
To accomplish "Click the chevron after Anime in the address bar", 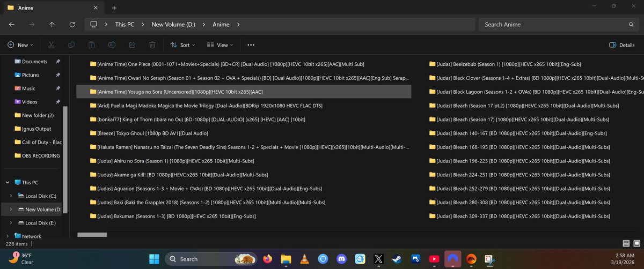I will coord(238,25).
